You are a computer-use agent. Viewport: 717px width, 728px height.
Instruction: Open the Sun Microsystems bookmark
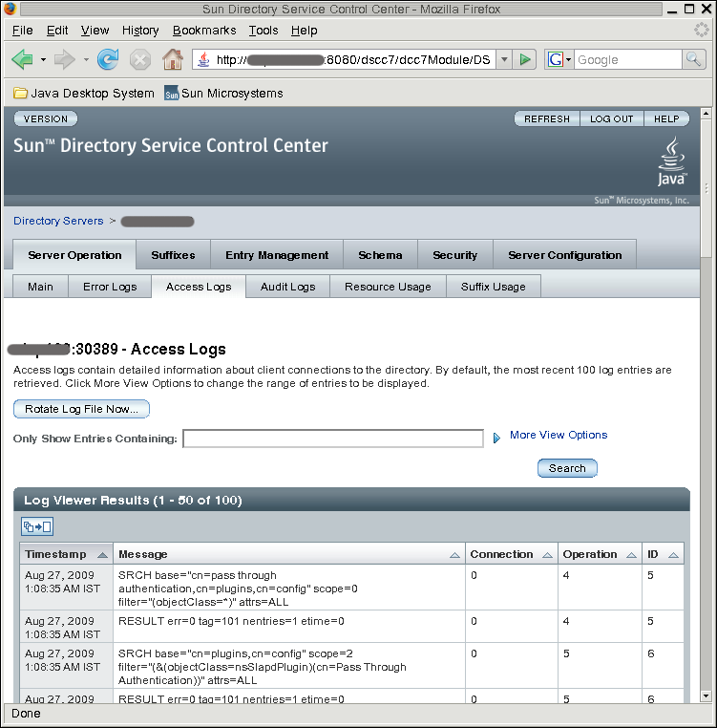[x=223, y=94]
